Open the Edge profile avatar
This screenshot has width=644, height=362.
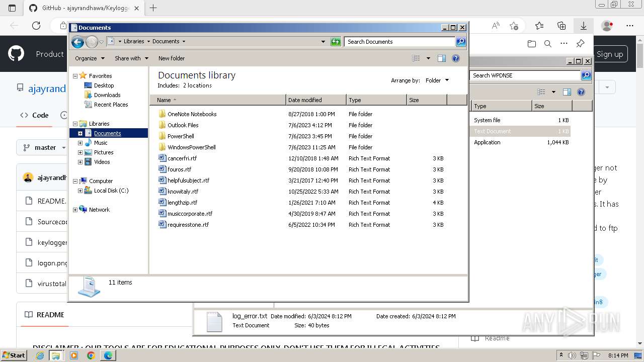tap(607, 26)
